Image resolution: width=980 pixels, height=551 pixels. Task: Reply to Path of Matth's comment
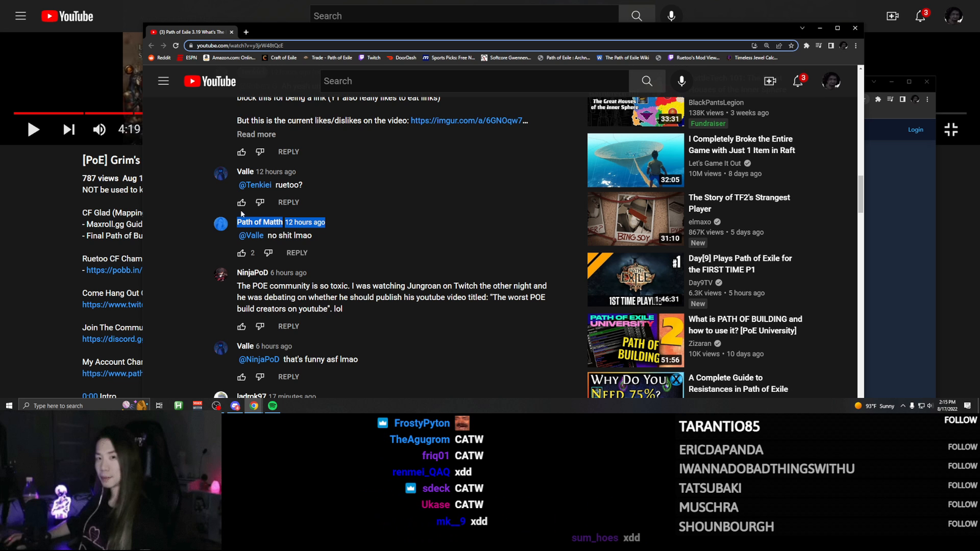tap(297, 253)
